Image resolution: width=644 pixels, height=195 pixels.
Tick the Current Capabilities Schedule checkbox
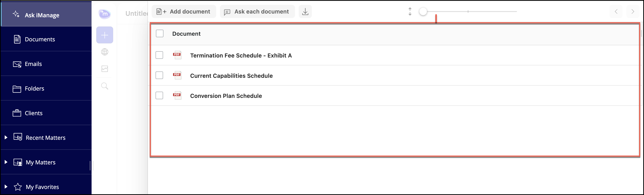(159, 75)
